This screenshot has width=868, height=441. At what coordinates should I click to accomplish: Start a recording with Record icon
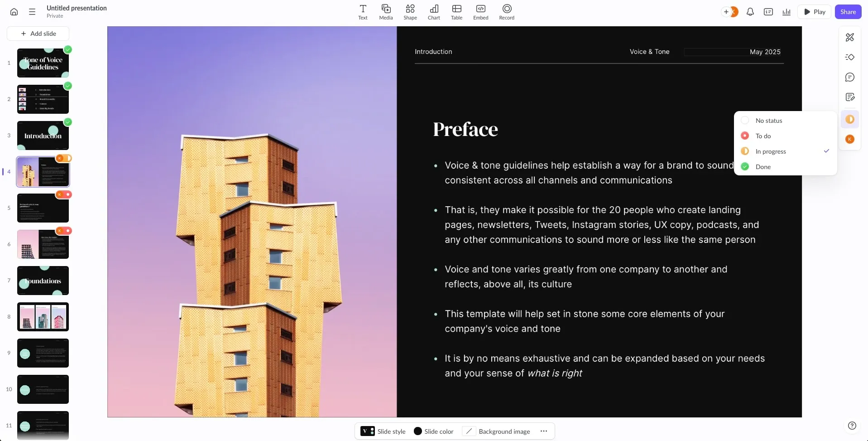coord(507,12)
